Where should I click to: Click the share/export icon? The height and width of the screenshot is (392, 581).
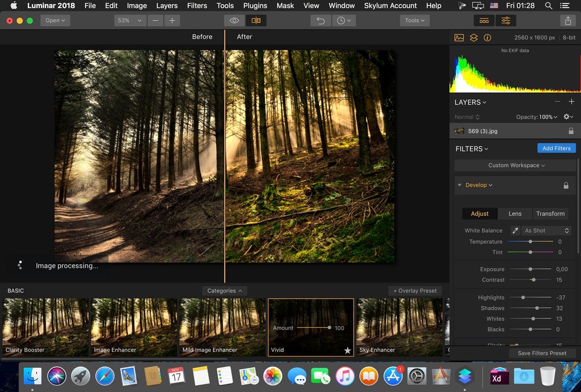click(x=568, y=20)
